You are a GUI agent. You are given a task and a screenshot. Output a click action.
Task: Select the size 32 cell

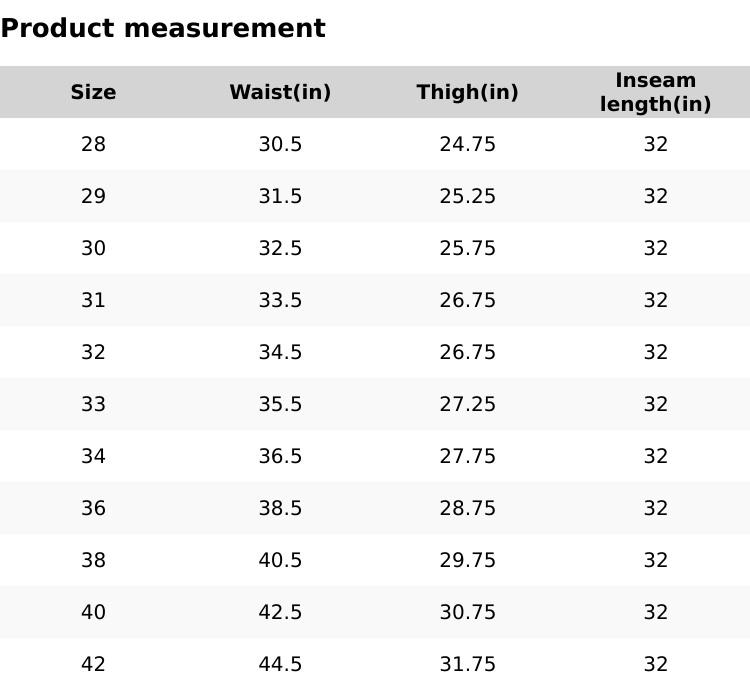tap(93, 352)
